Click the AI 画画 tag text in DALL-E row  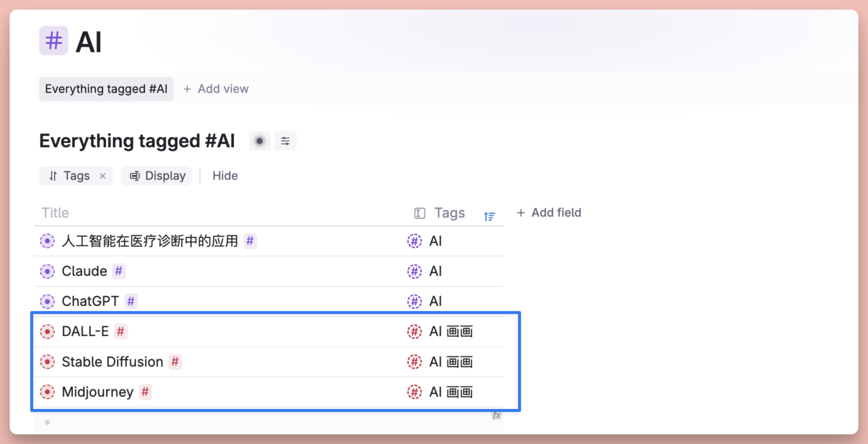(451, 331)
